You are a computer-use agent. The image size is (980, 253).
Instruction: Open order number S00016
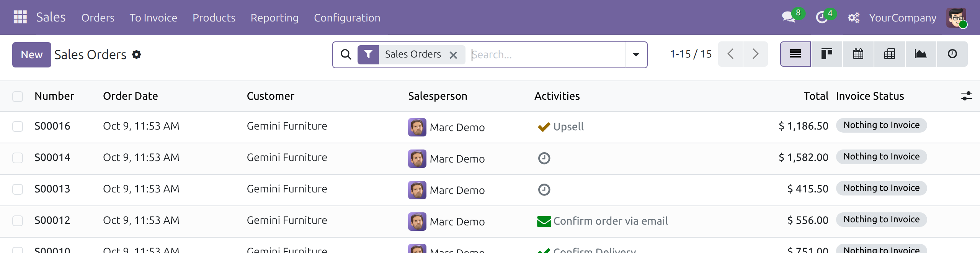[x=52, y=126]
